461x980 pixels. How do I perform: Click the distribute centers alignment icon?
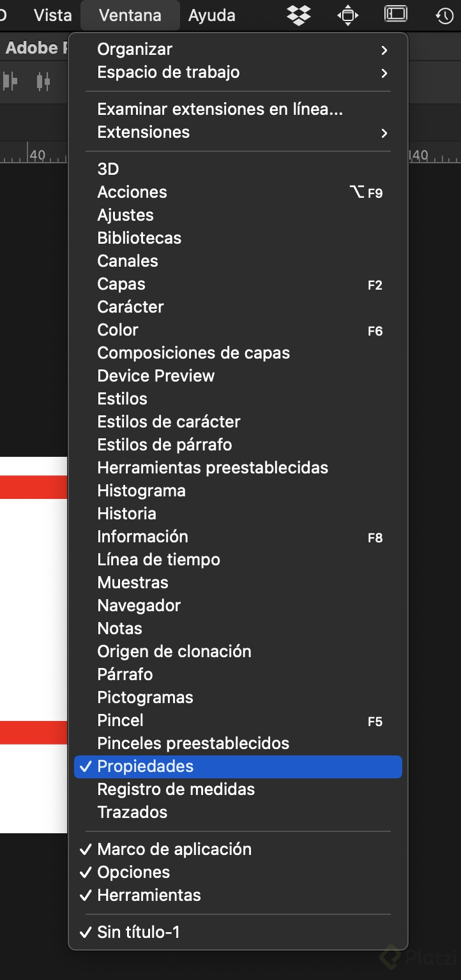pyautogui.click(x=43, y=81)
